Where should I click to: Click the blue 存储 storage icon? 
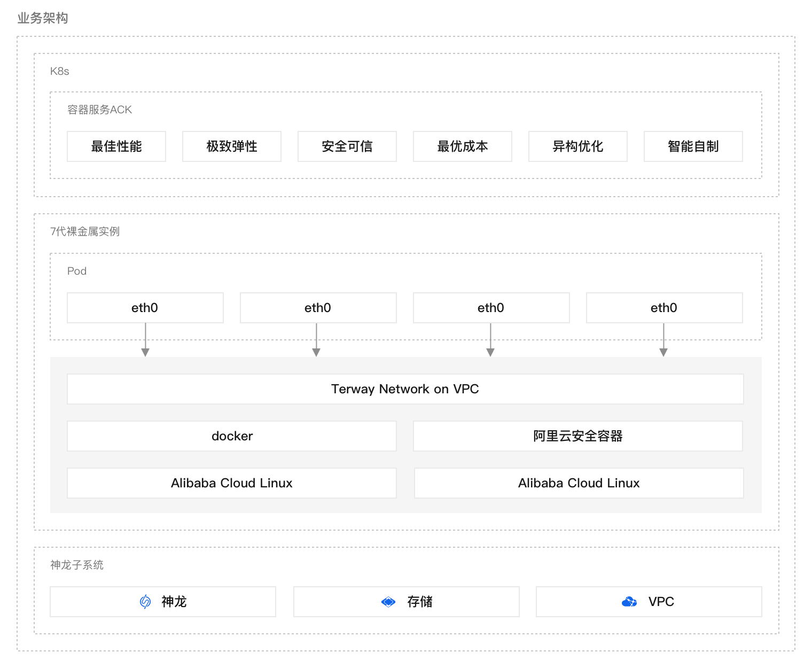pyautogui.click(x=388, y=602)
